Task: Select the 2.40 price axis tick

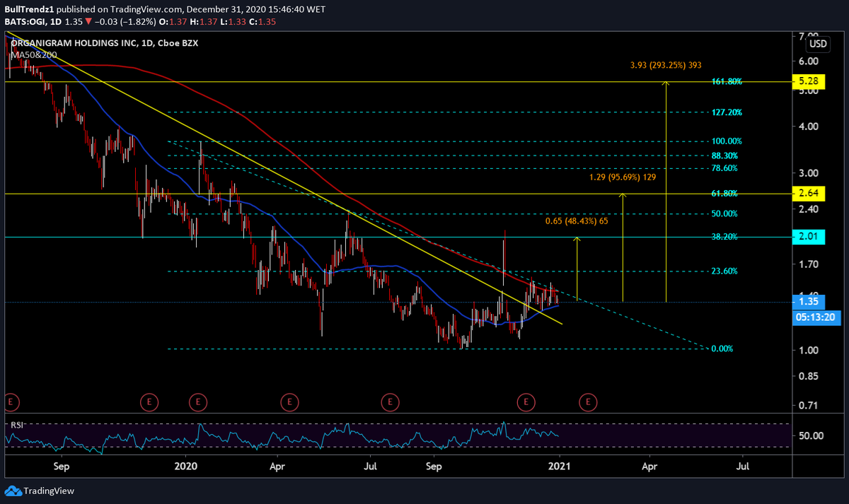Action: pos(808,209)
